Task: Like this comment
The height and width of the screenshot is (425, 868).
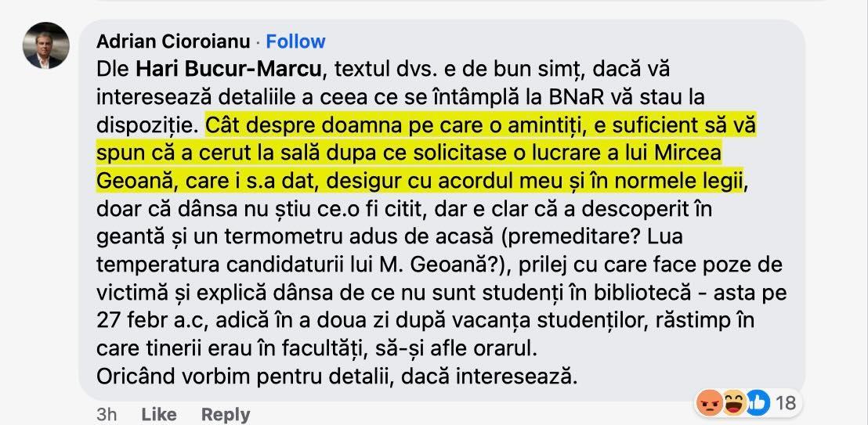Action: coord(158,414)
